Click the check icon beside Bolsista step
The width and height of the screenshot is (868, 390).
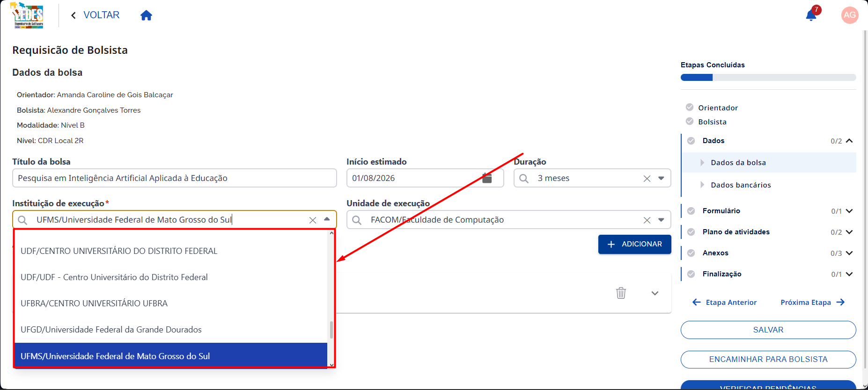pos(690,121)
